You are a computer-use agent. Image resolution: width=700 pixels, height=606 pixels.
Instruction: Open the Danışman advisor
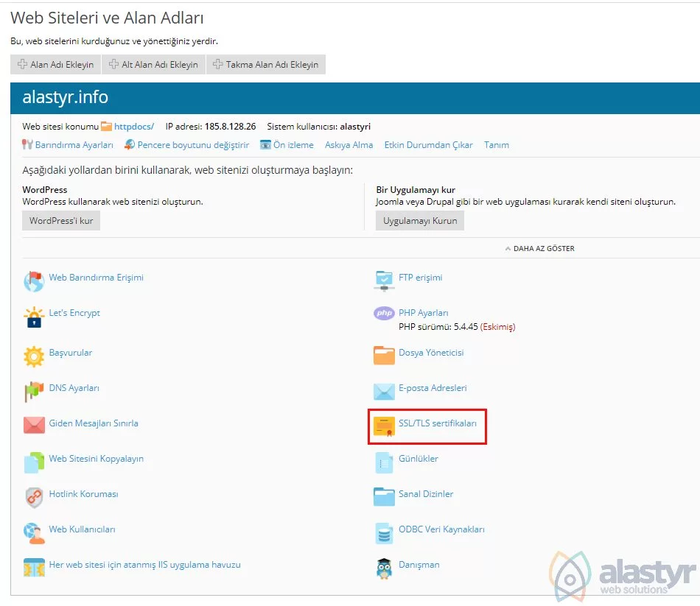coord(418,565)
